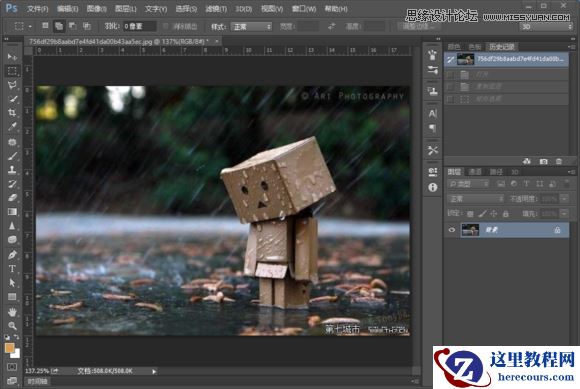Reset default foreground and background colors
This screenshot has width=580, height=389.
click(7, 337)
